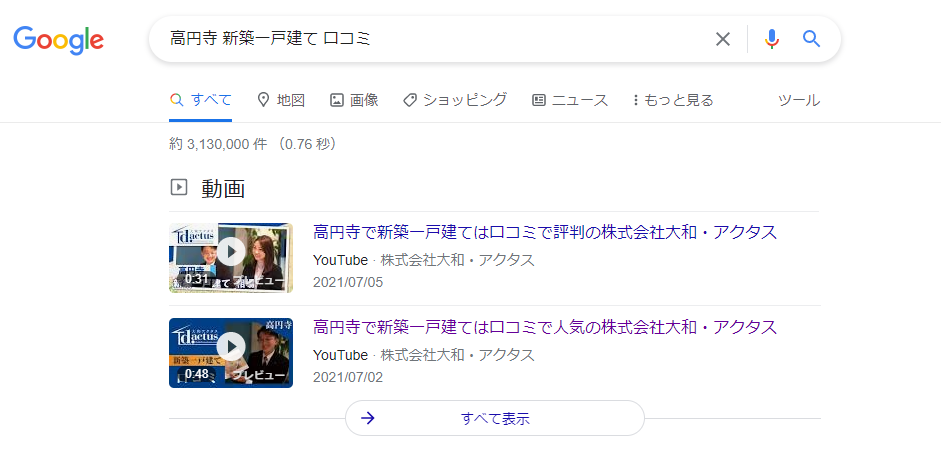This screenshot has height=473, width=941.
Task: Click the 動画 section video icon
Action: (x=179, y=187)
